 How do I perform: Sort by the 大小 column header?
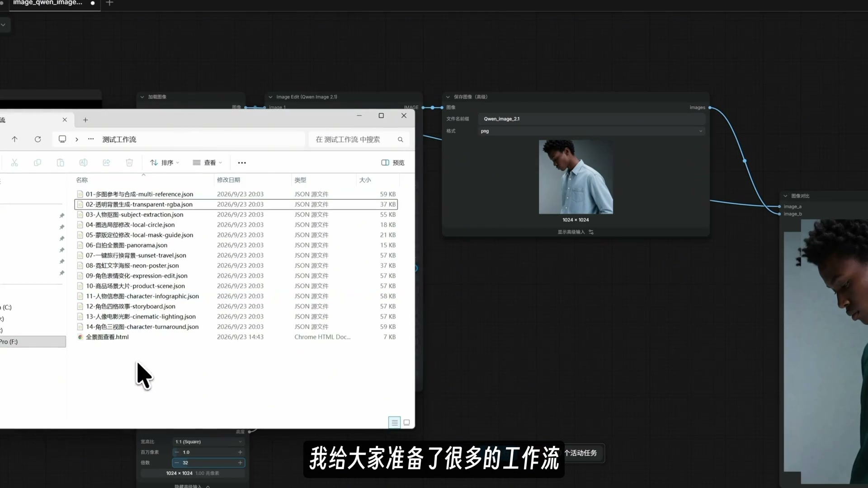coord(365,180)
